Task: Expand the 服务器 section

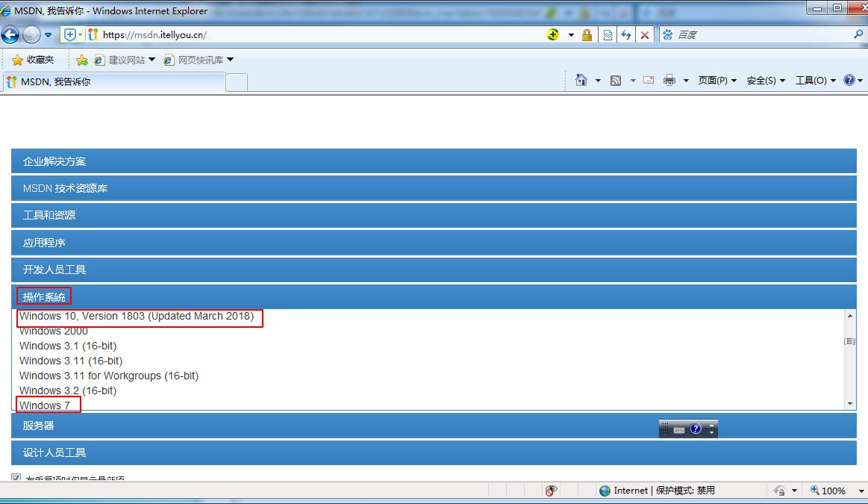Action: pos(434,426)
